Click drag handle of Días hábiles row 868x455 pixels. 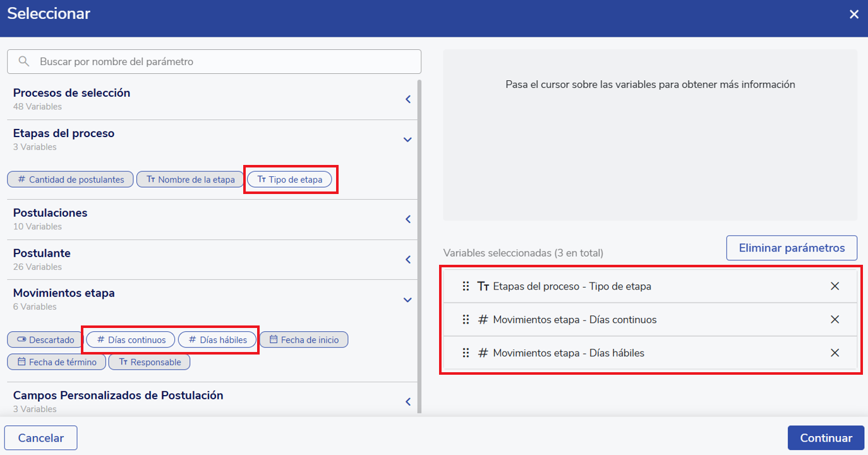tap(466, 353)
